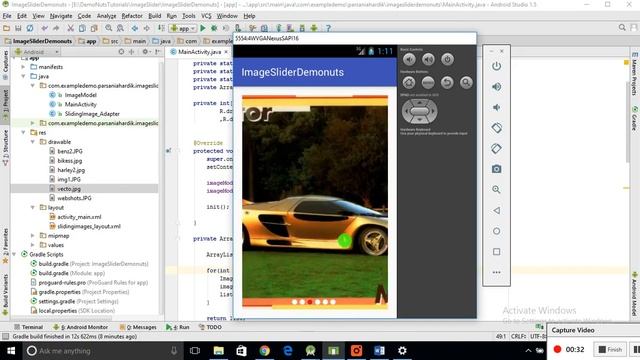Rotate emulator right using toolbar icon
Image resolution: width=640 pixels, height=360 pixels.
pyautogui.click(x=496, y=149)
